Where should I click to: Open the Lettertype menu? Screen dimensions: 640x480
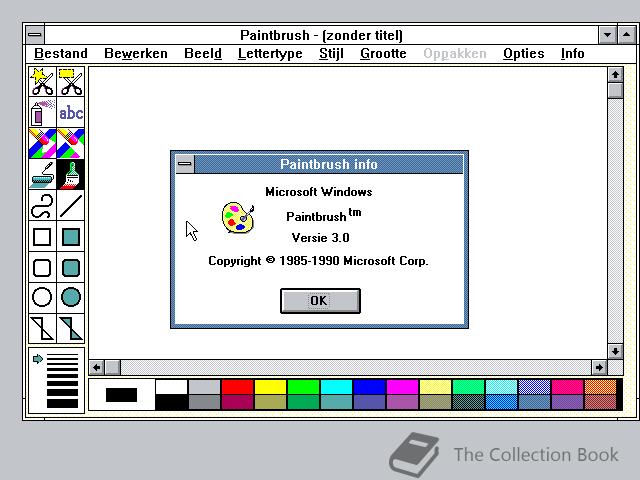270,53
